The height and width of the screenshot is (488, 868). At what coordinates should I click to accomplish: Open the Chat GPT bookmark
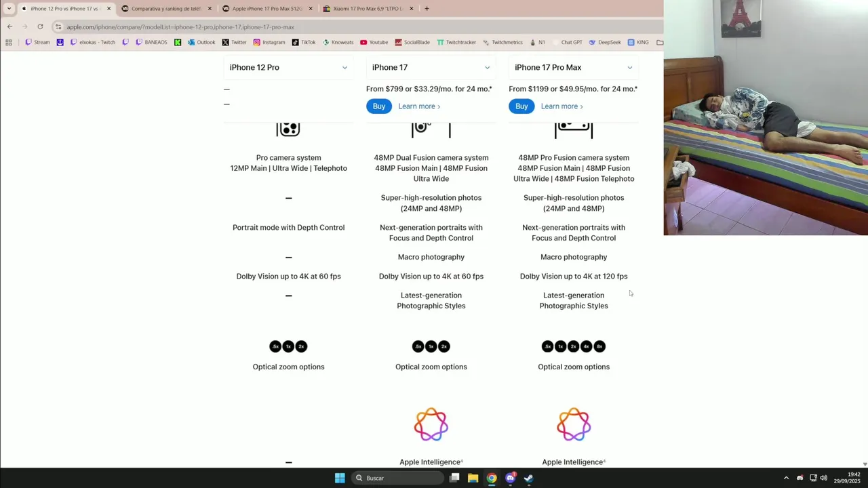pos(567,42)
